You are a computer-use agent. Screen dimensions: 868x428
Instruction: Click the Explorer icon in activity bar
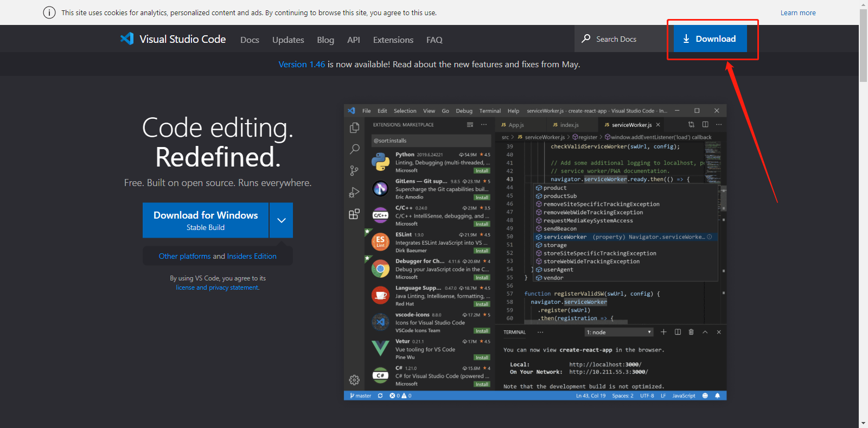coord(354,127)
